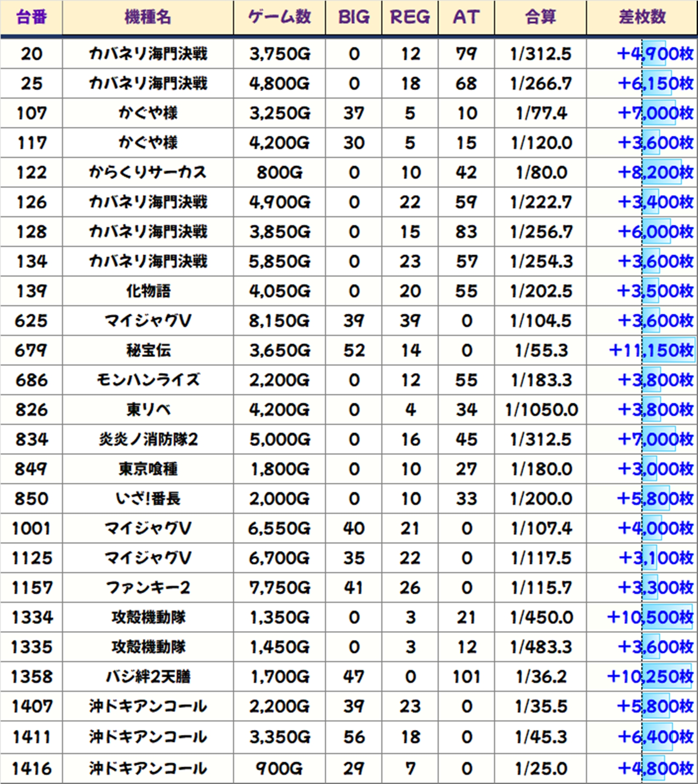Select machine number 1416 cell

[31, 768]
